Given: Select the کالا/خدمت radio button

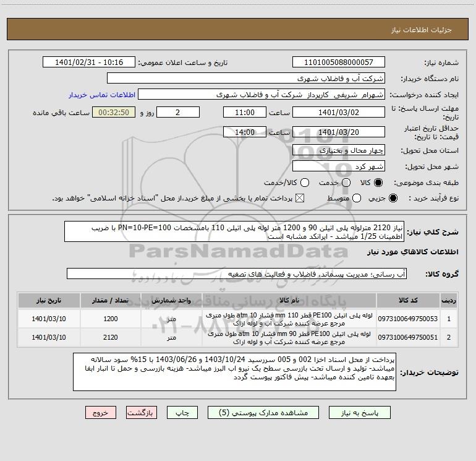Looking at the screenshot, I should click(x=305, y=183).
